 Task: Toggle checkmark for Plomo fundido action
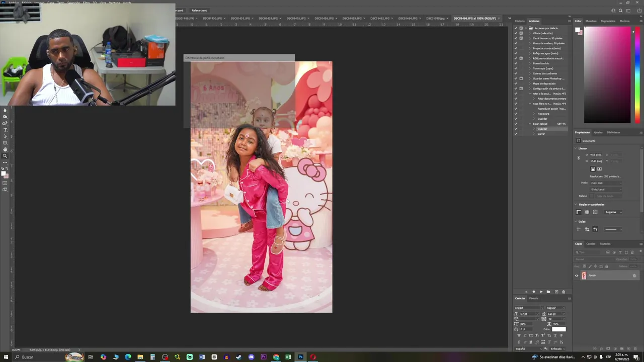click(516, 63)
